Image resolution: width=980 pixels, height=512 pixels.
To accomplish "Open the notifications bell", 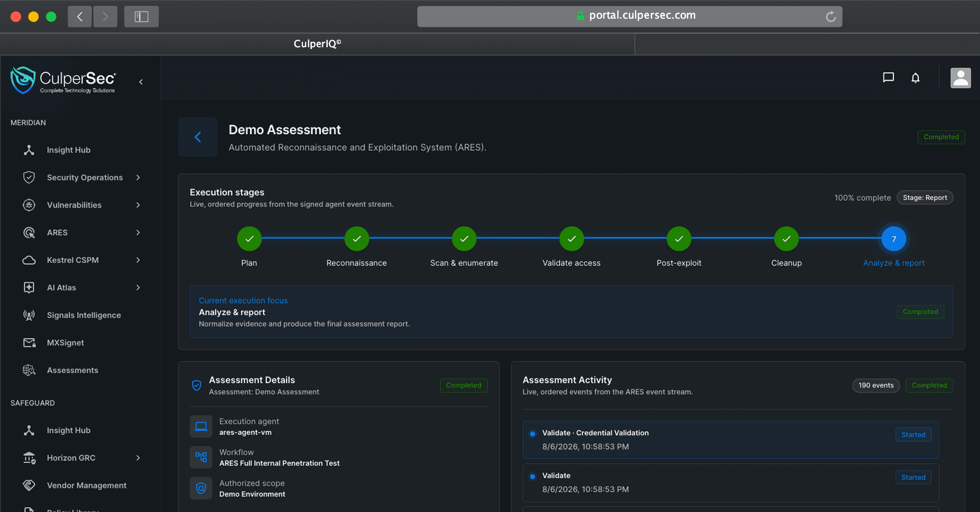I will point(915,78).
